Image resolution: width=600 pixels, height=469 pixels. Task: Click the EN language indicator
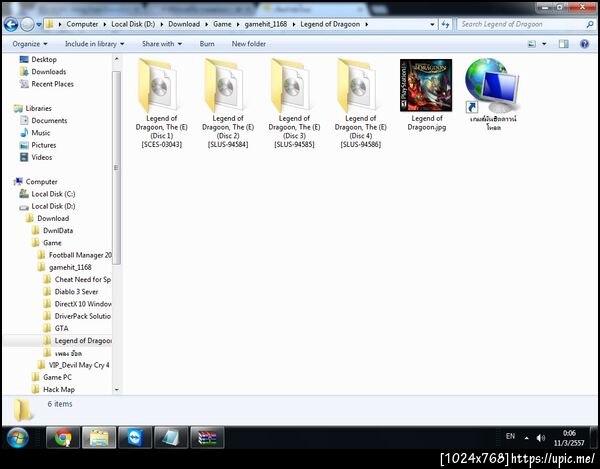(x=510, y=436)
